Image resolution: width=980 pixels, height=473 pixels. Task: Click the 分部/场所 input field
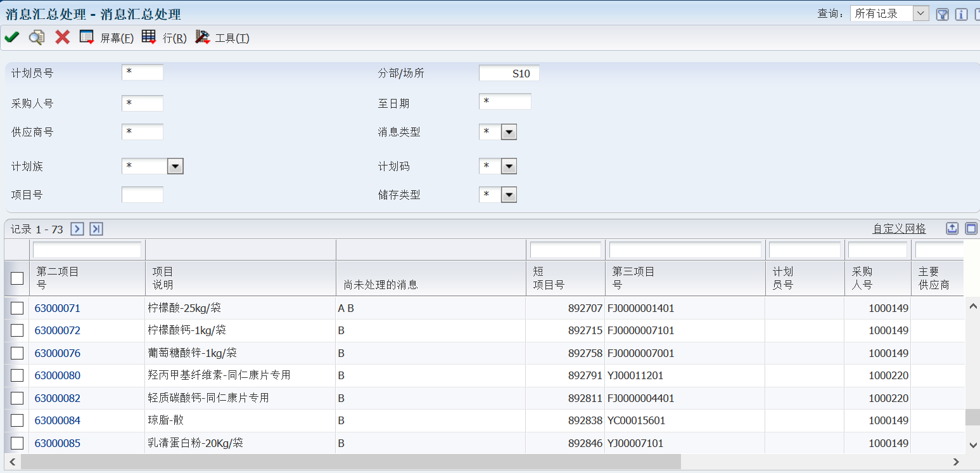click(x=509, y=74)
